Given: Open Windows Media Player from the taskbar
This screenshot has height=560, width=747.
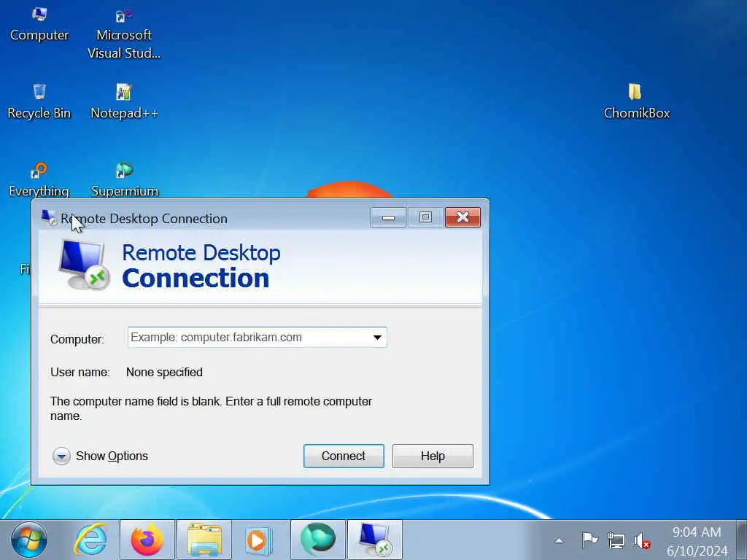Looking at the screenshot, I should [260, 540].
